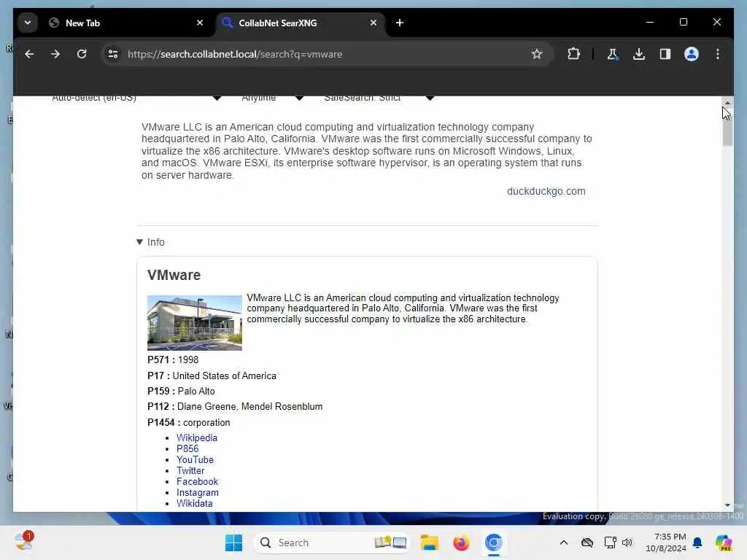Click the text 'P159 : Palo Alto'

click(x=181, y=391)
